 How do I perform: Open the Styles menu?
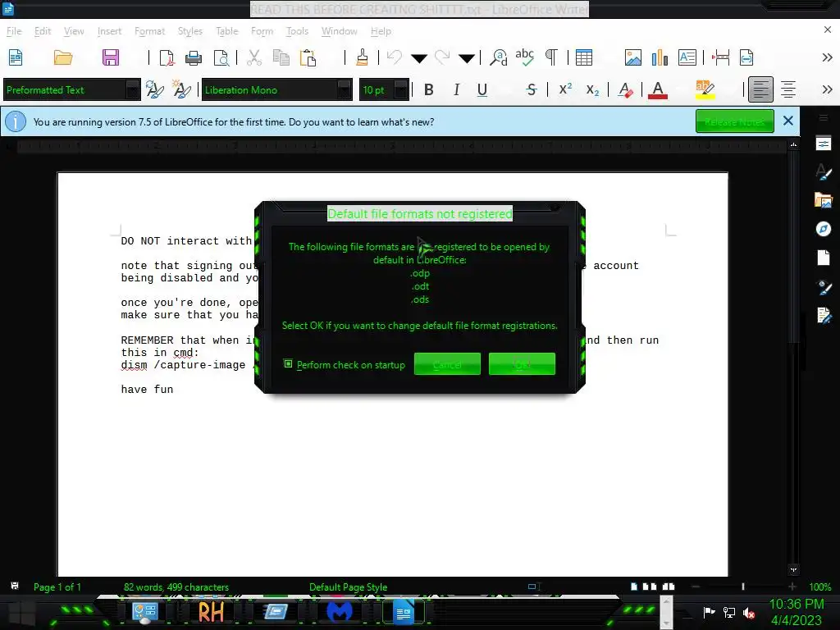[190, 31]
